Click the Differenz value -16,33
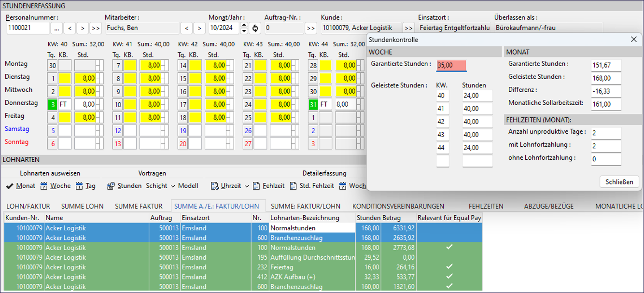The image size is (644, 293). [x=606, y=91]
